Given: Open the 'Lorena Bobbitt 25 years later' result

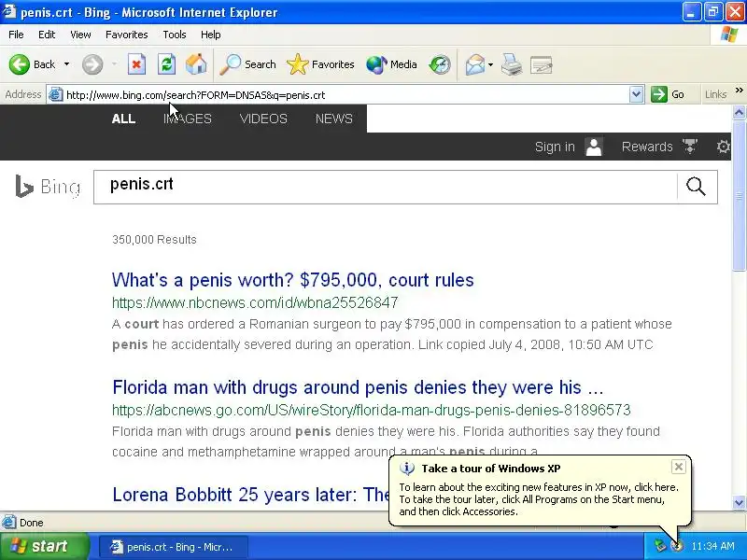Looking at the screenshot, I should tap(251, 495).
